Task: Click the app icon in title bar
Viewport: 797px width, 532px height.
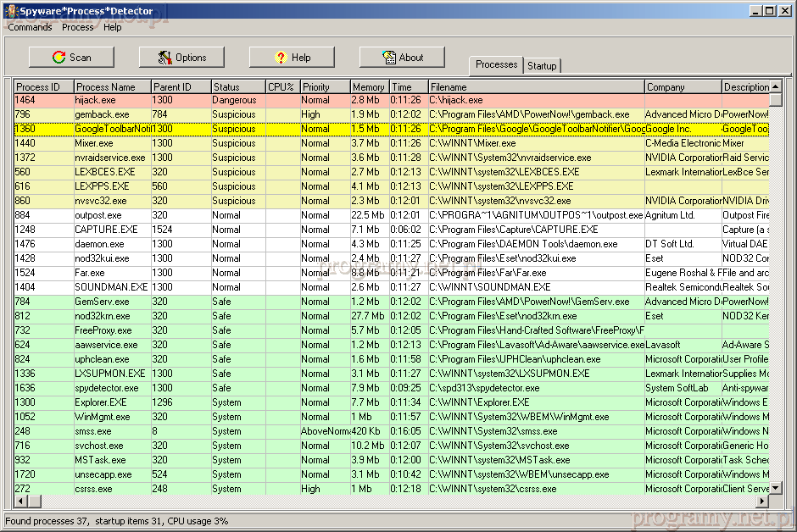Action: pyautogui.click(x=10, y=10)
